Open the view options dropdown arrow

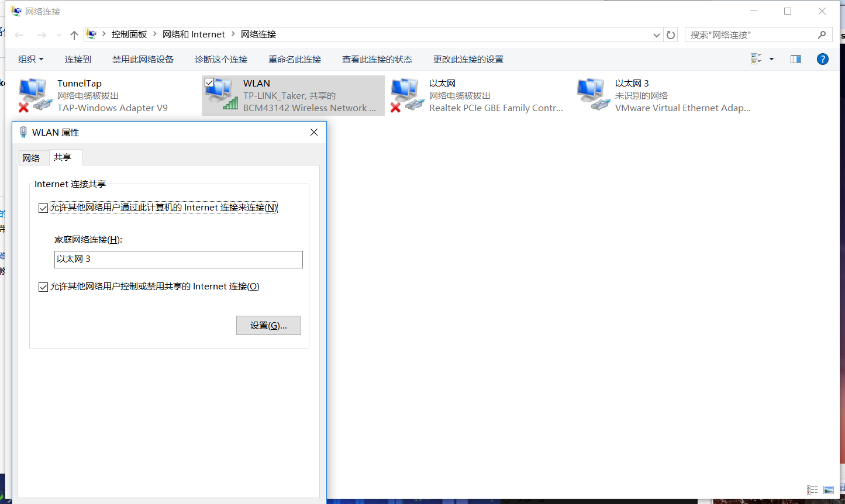[771, 59]
